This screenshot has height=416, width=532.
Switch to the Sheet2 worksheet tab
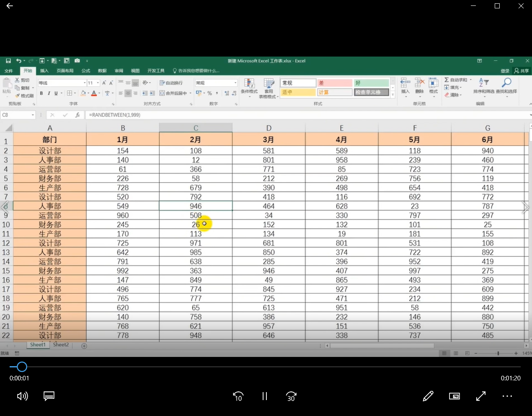[x=61, y=345]
